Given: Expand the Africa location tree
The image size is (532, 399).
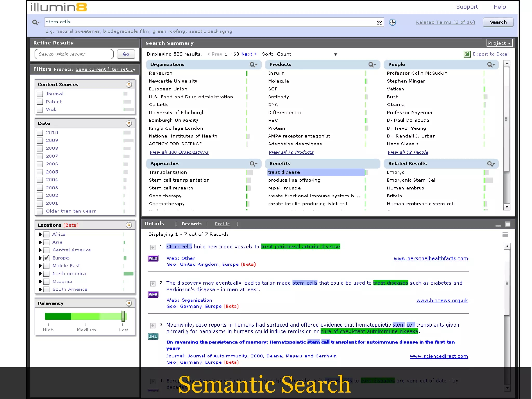Looking at the screenshot, I should tap(40, 234).
